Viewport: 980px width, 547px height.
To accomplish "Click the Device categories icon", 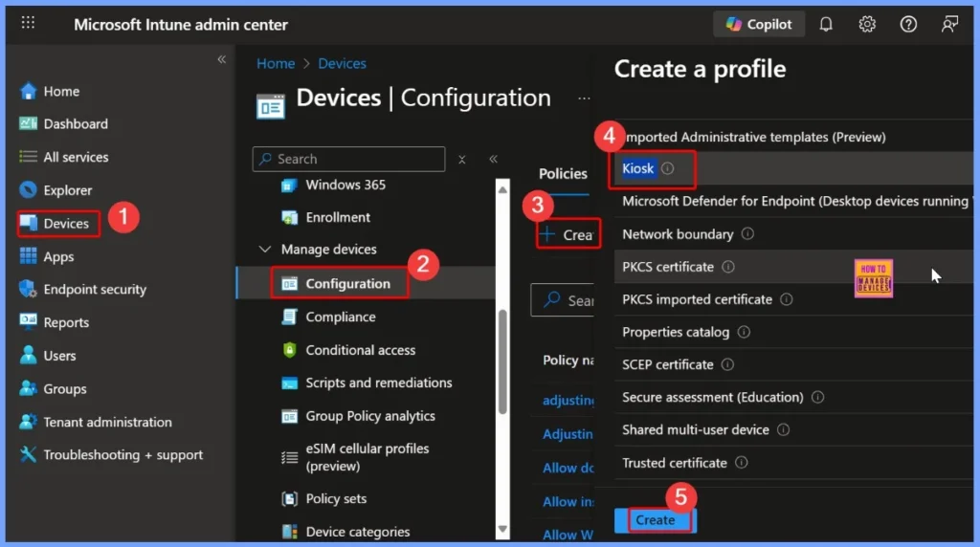I will 289,532.
